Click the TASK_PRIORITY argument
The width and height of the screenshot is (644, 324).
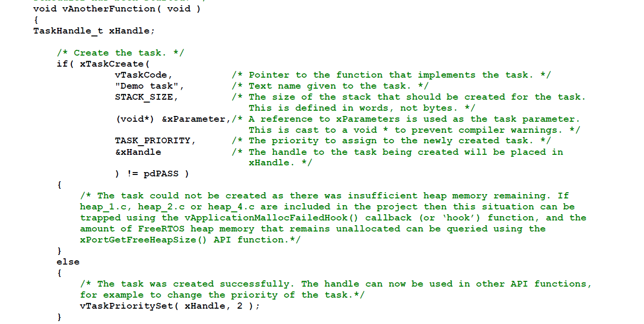(155, 140)
